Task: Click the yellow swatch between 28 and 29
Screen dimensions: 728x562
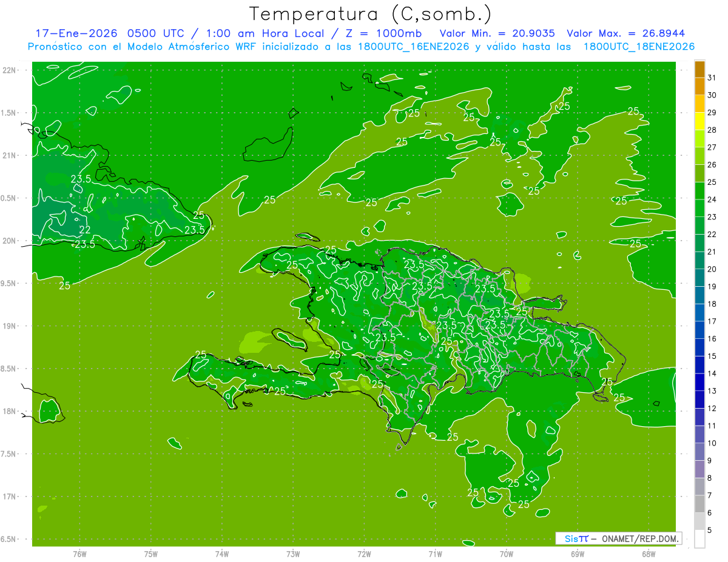Action: (x=699, y=121)
